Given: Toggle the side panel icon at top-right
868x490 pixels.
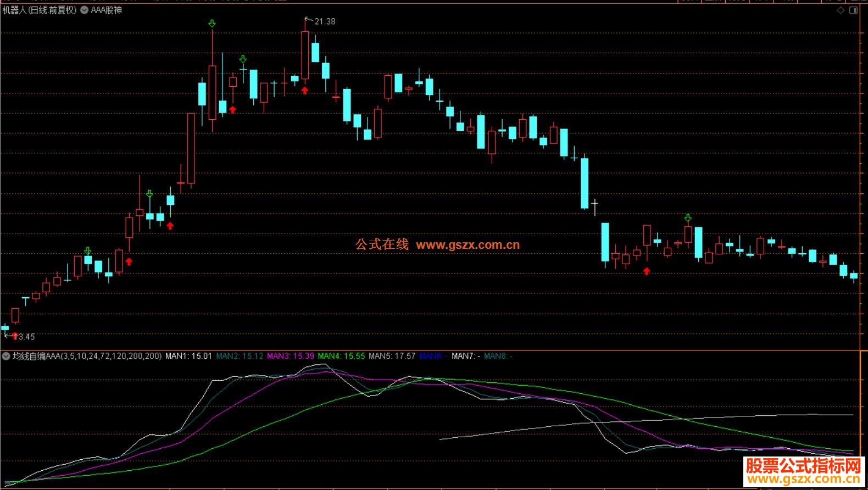Looking at the screenshot, I should (853, 10).
